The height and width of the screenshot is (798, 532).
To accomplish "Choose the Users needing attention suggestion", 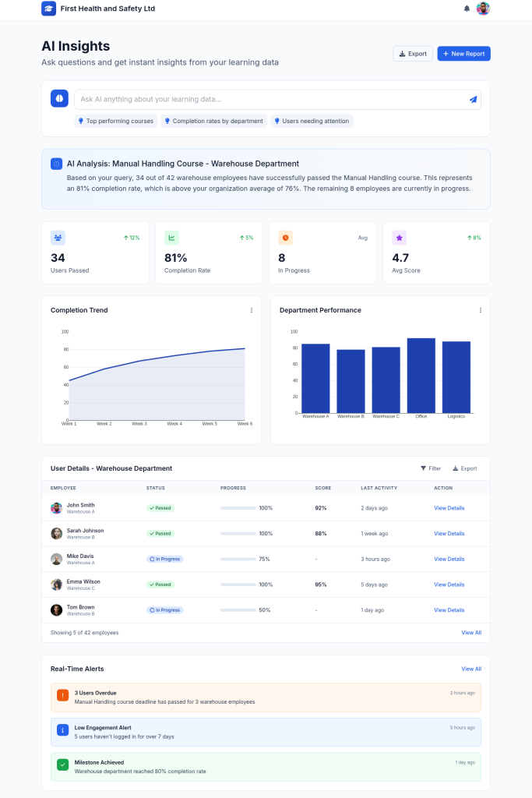I will pos(312,122).
